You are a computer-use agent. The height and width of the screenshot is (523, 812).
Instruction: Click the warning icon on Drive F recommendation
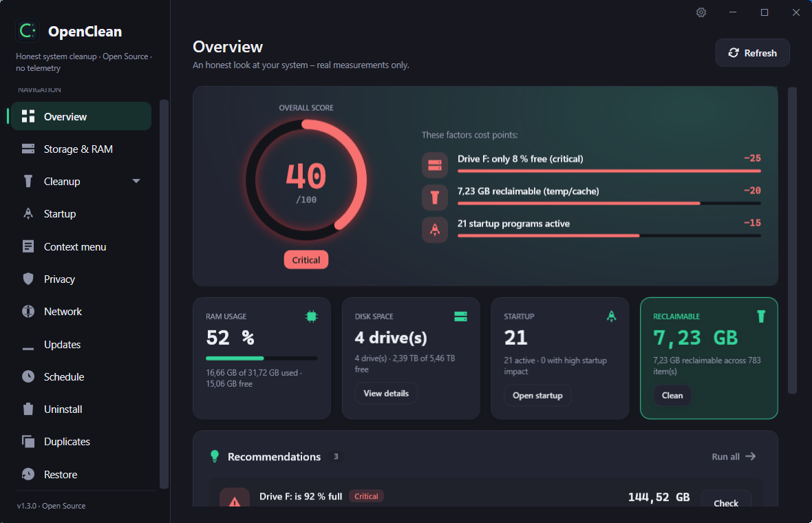pos(235,498)
